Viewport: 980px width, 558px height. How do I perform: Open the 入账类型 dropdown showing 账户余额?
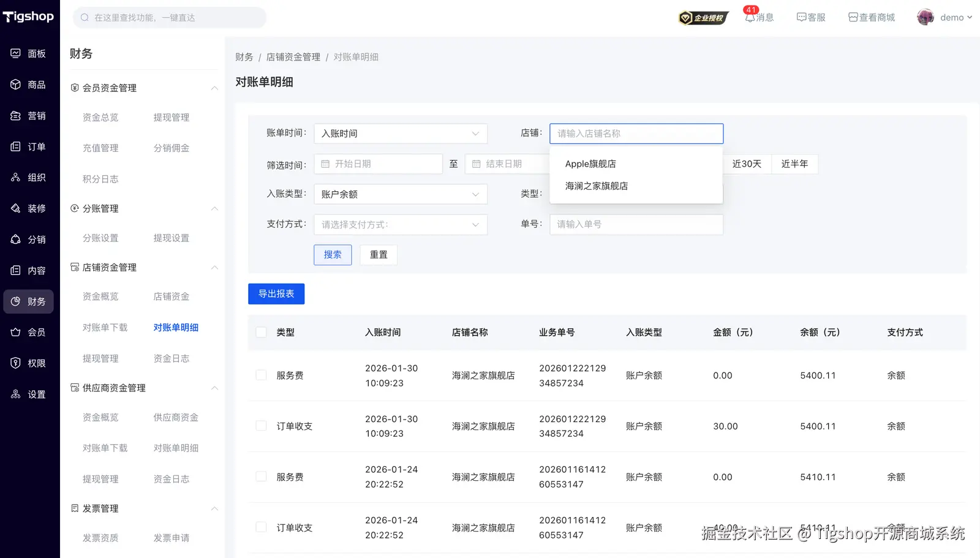tap(401, 194)
